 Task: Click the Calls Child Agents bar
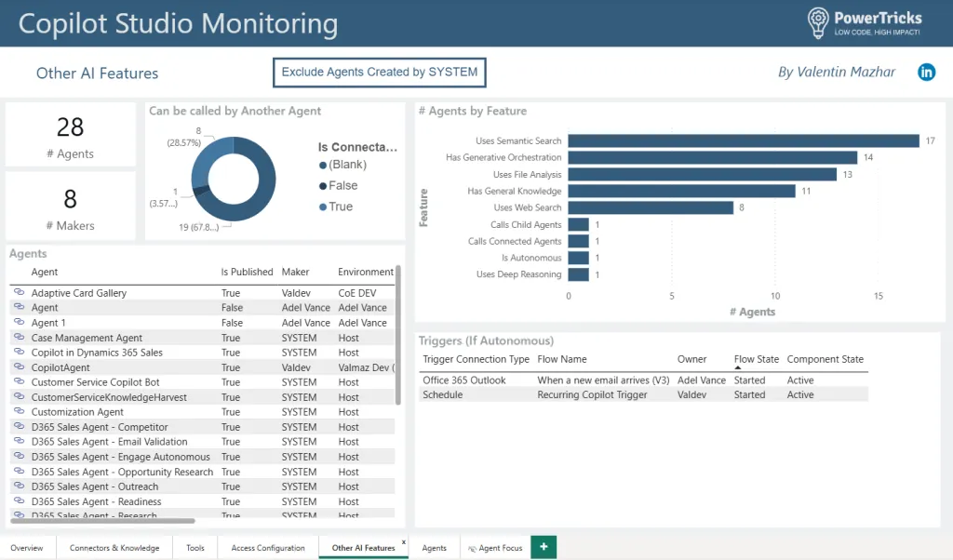pyautogui.click(x=579, y=225)
